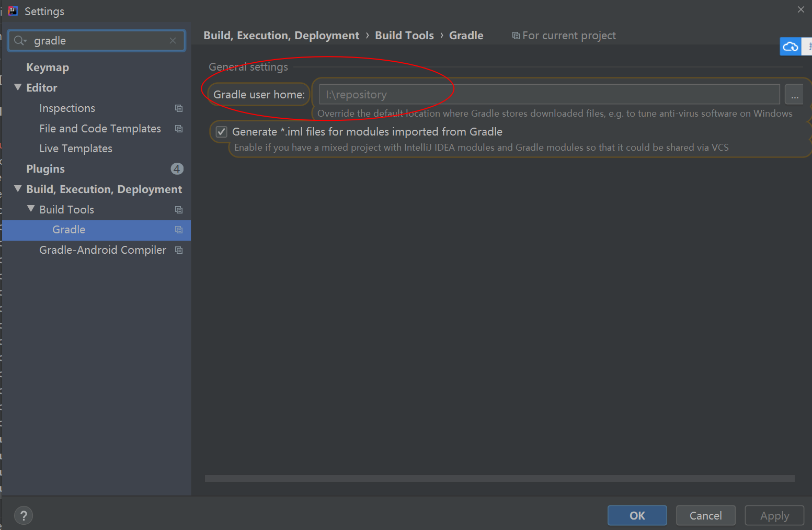Clear the gradle search text
The width and height of the screenshot is (812, 530).
pyautogui.click(x=173, y=41)
